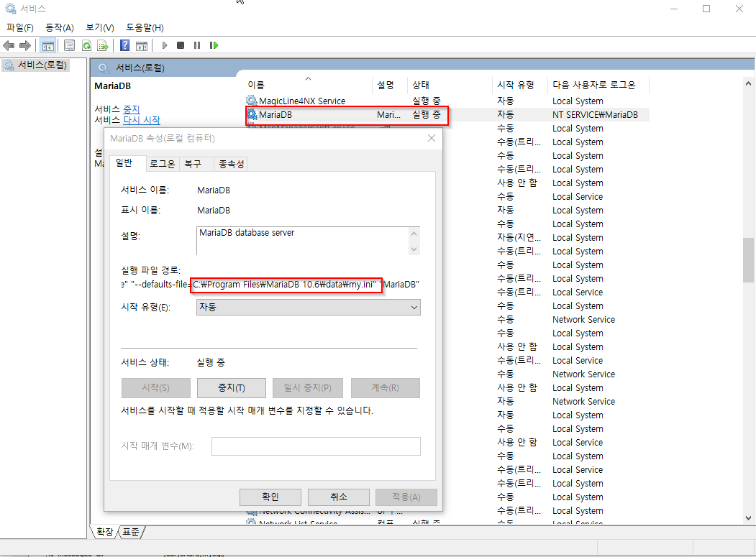Expand the 설명 scroll arrow in the dialog

tap(414, 233)
